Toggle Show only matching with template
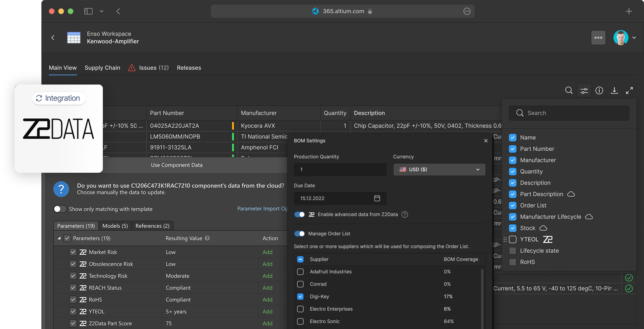This screenshot has height=329, width=644. [x=60, y=209]
